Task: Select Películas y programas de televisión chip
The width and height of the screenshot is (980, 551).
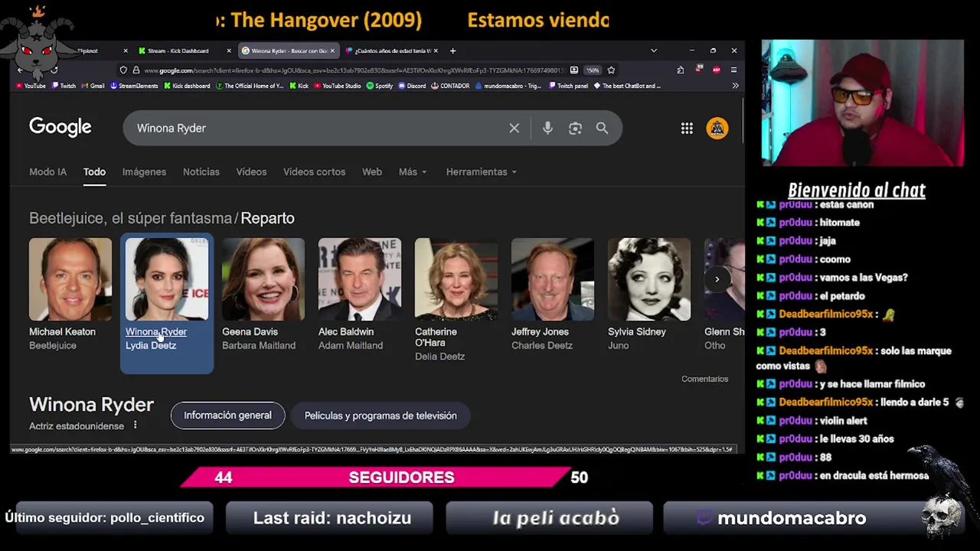Action: (381, 416)
